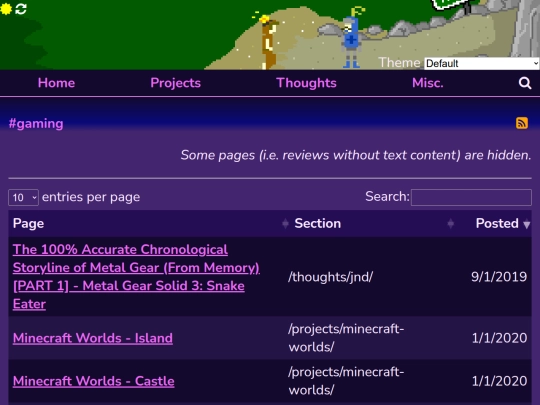
Task: Open the search magnifier icon in navbar
Action: pyautogui.click(x=525, y=83)
